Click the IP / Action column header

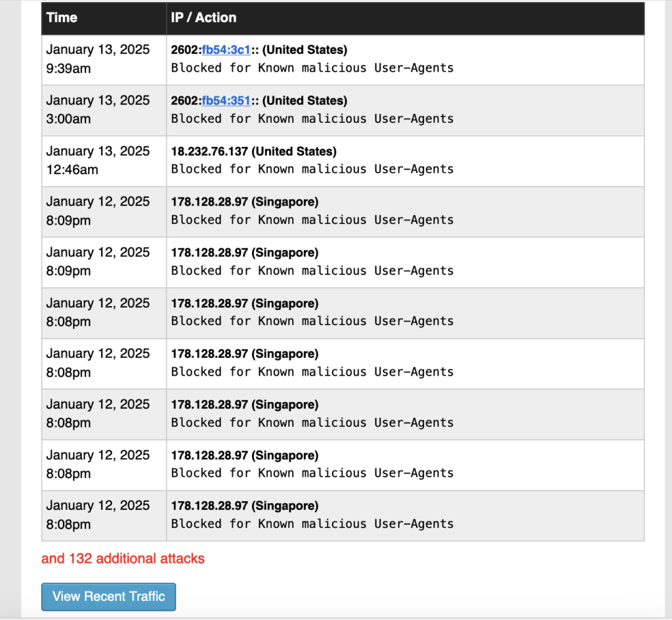(203, 18)
